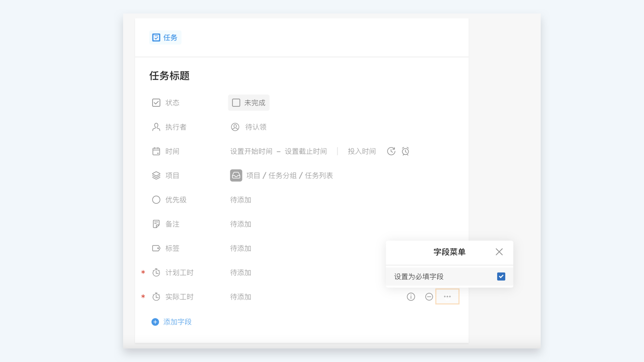Open the three-dots more menu for 实际工时
Screen dimensions: 644x362
[447, 297]
